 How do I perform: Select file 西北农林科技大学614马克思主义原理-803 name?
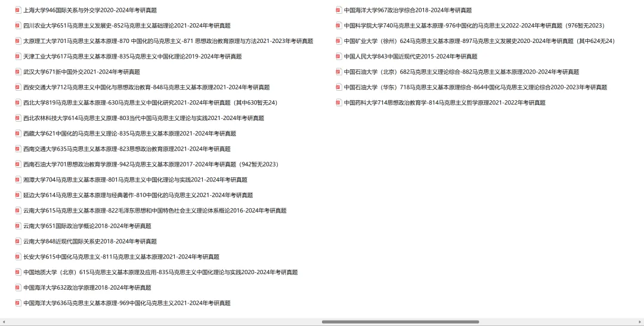coord(144,118)
